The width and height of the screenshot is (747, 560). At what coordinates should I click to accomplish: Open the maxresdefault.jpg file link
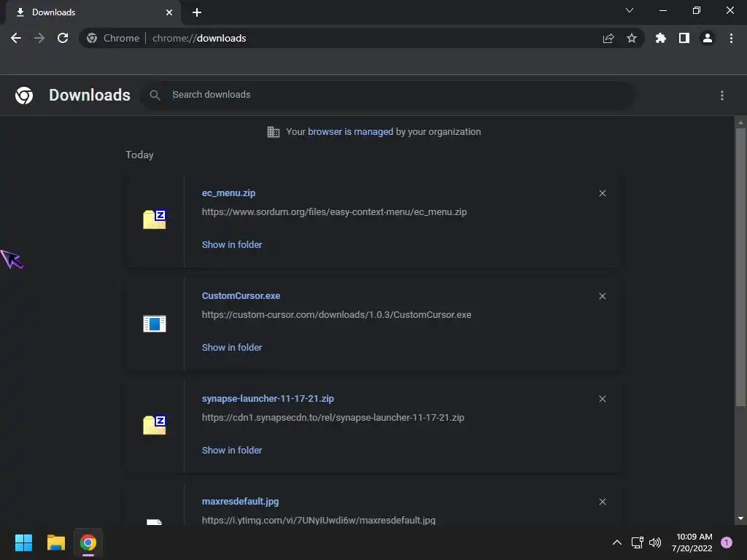click(x=240, y=502)
